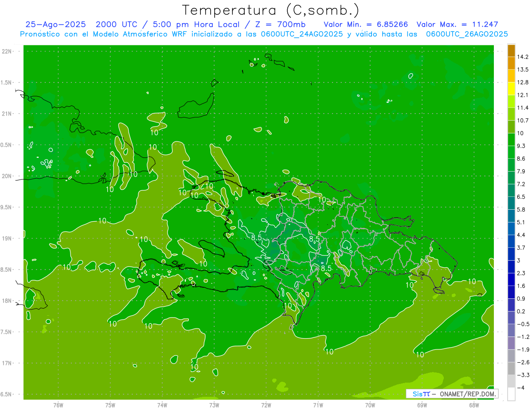Viewport: 532px width, 411px height.
Task: Select the "0600UTC_26AGO2025" valid-until time
Action: (467, 34)
